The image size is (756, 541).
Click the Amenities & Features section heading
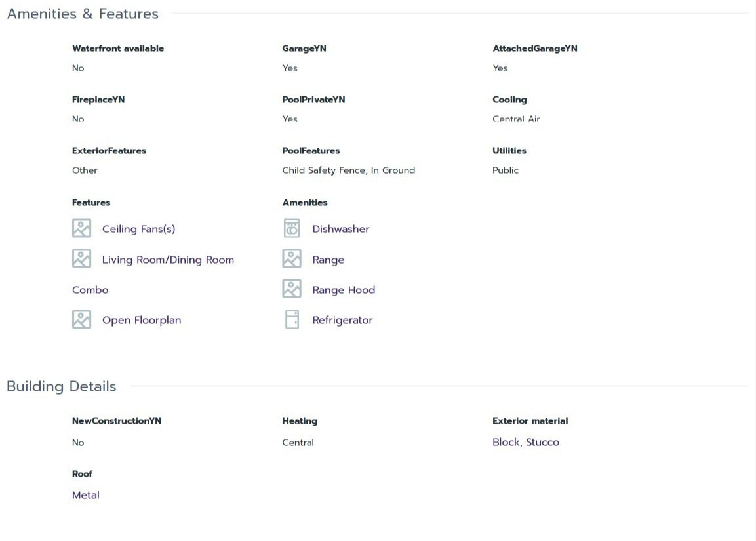83,14
